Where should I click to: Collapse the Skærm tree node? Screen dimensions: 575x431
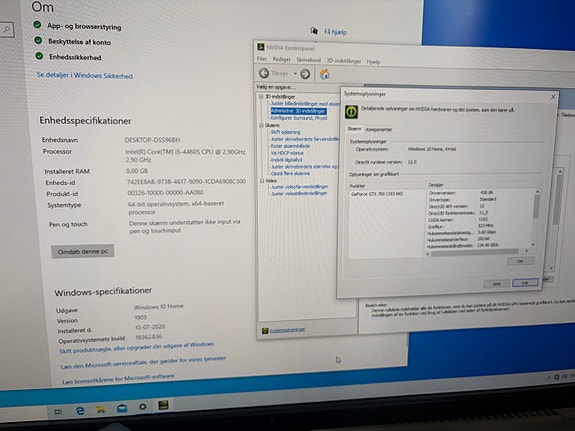[x=261, y=125]
